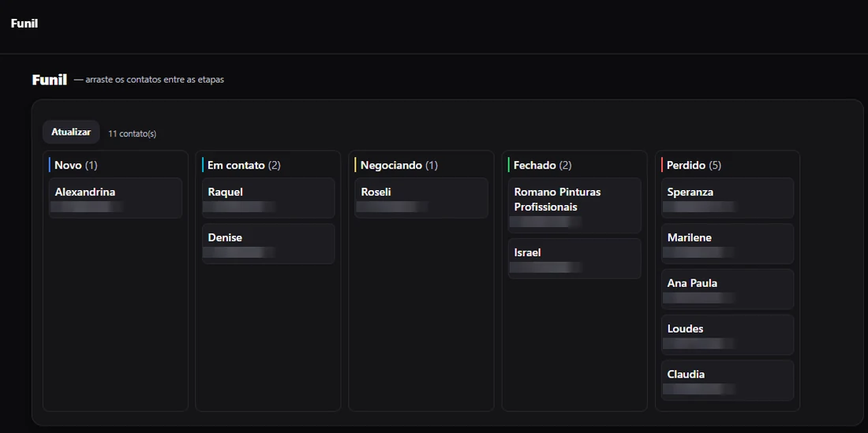
Task: Click the Atualizar button
Action: (71, 133)
